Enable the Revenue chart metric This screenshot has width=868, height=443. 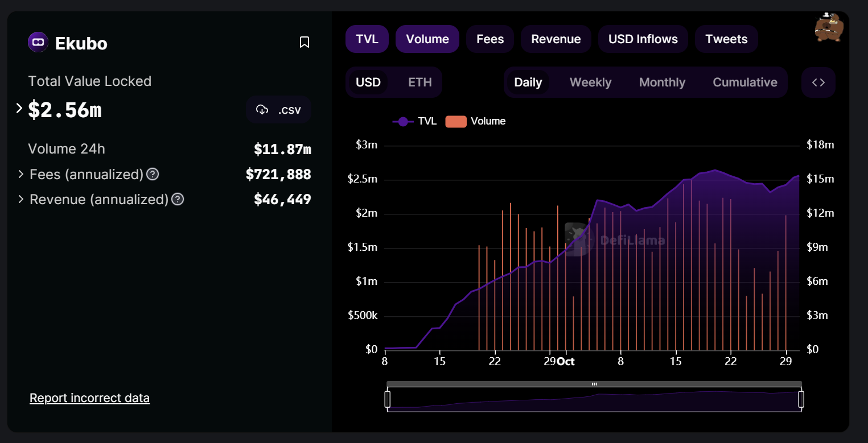(556, 39)
